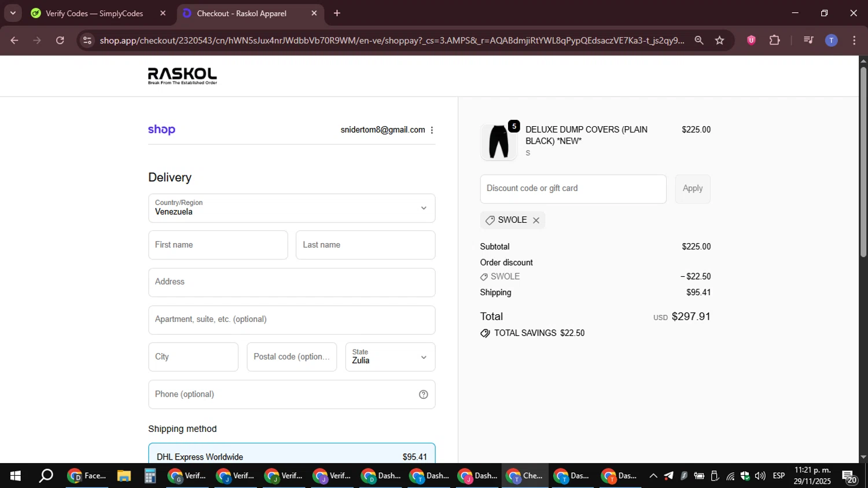
Task: Click the Shop logo
Action: [161, 130]
